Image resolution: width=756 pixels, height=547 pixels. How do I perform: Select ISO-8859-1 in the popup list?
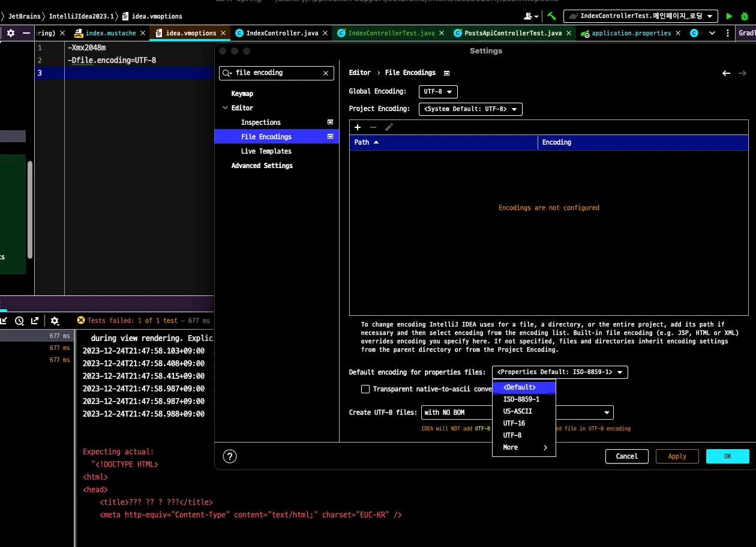[x=521, y=399]
